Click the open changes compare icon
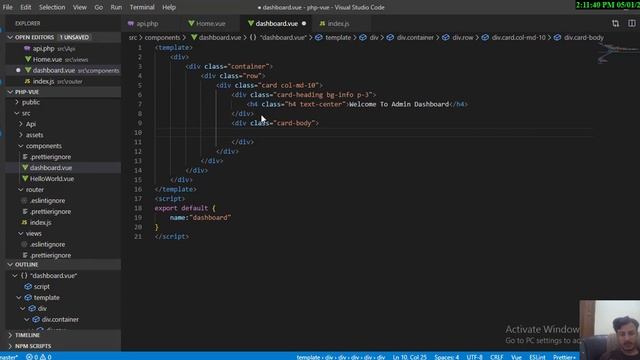The width and height of the screenshot is (640, 360). click(x=615, y=24)
